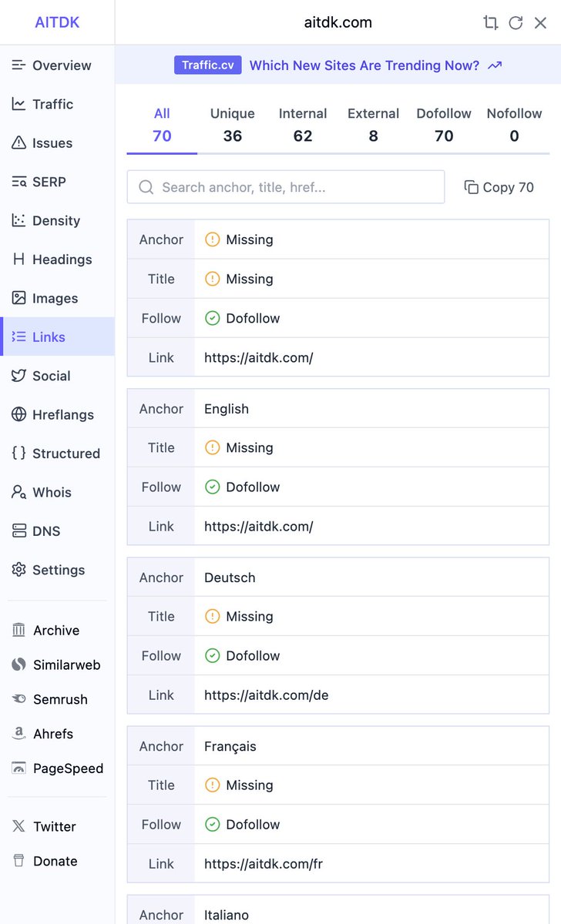Click the Deutsch anchor text
Viewport: 561px width, 924px height.
pos(230,577)
